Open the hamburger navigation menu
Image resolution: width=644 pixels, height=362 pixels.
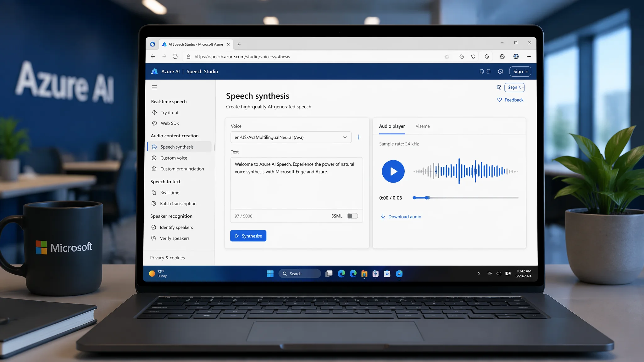click(154, 87)
